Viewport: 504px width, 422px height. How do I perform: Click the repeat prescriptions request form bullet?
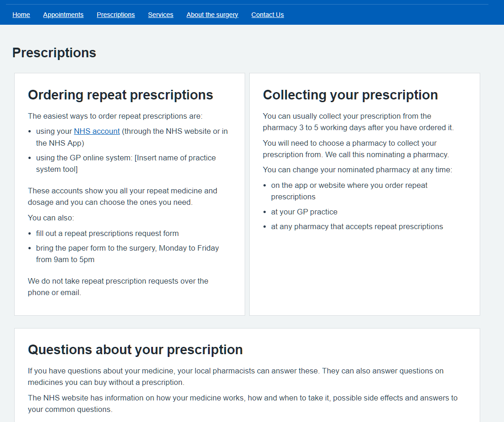107,233
